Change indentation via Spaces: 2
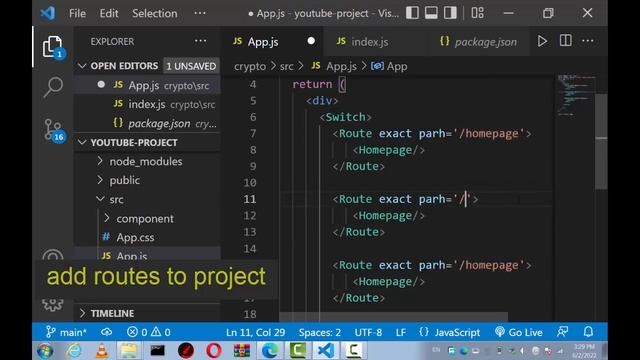The width and height of the screenshot is (640, 360). point(320,332)
